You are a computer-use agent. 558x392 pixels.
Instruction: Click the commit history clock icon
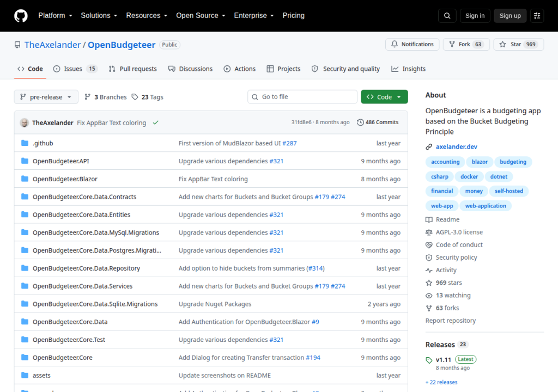(360, 122)
